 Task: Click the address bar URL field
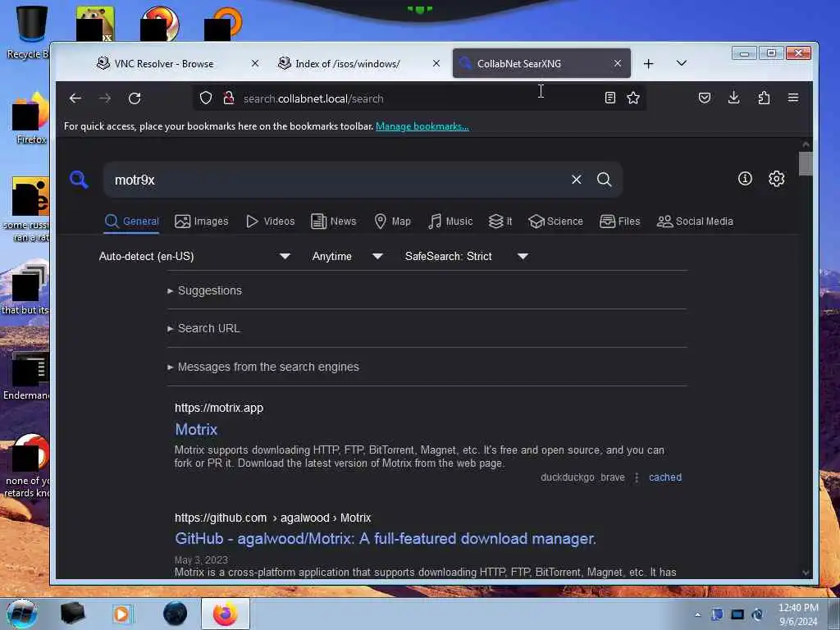click(x=418, y=98)
